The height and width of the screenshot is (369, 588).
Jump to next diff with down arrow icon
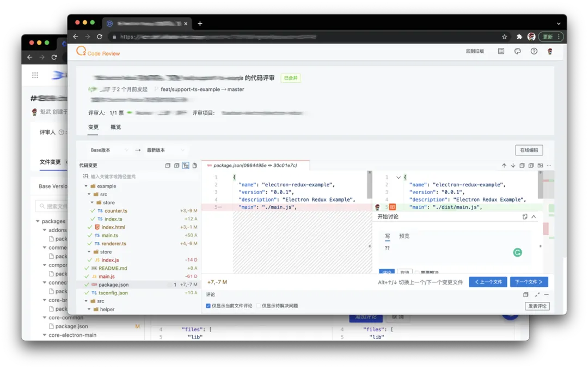coord(513,165)
